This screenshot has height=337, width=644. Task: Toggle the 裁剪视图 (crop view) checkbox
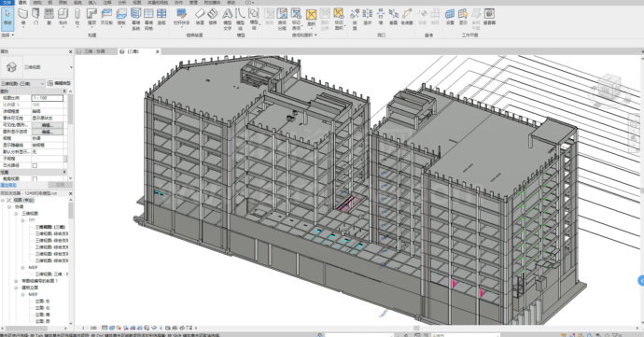[35, 179]
